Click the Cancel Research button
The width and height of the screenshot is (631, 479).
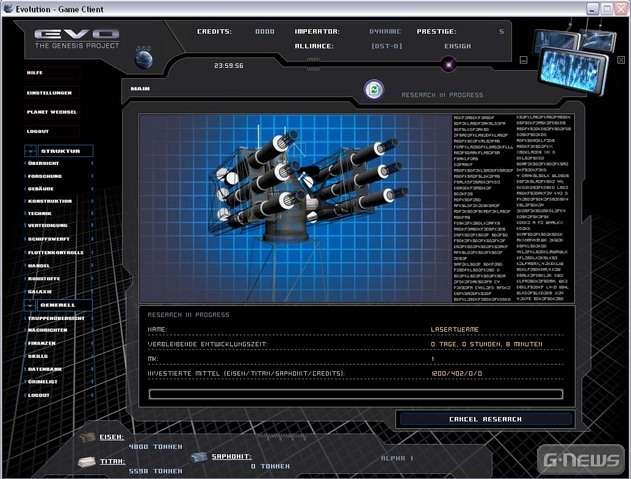(x=485, y=419)
